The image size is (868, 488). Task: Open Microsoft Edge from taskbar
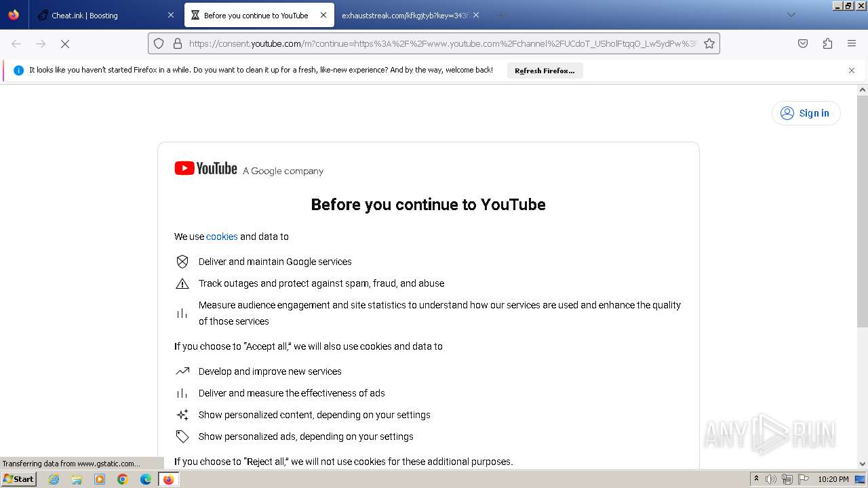[x=146, y=479]
